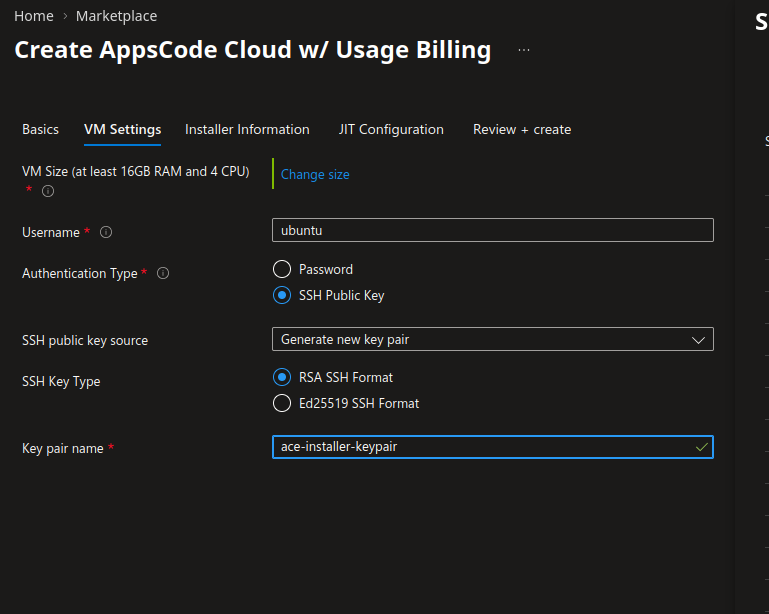This screenshot has width=769, height=614.
Task: Choose Ed25519 SSH Format key type
Action: (282, 403)
